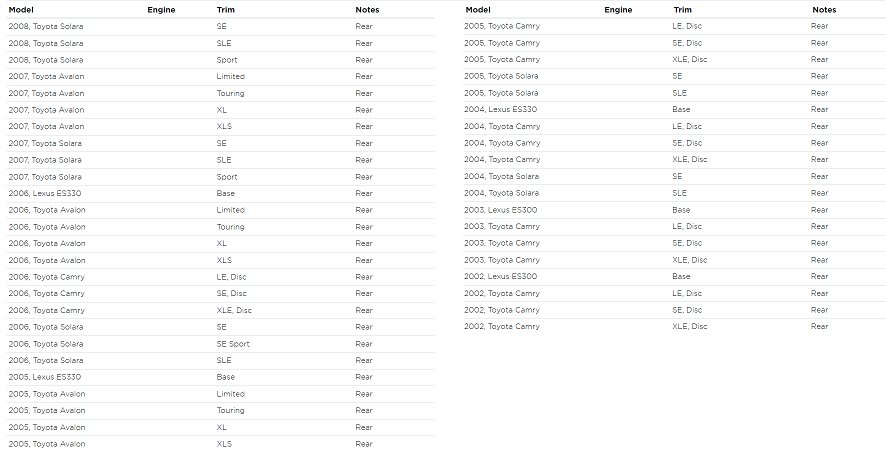Click the 2004 Toyota Solara SLE trim
Screen dimensions: 886x452
pyautogui.click(x=680, y=193)
